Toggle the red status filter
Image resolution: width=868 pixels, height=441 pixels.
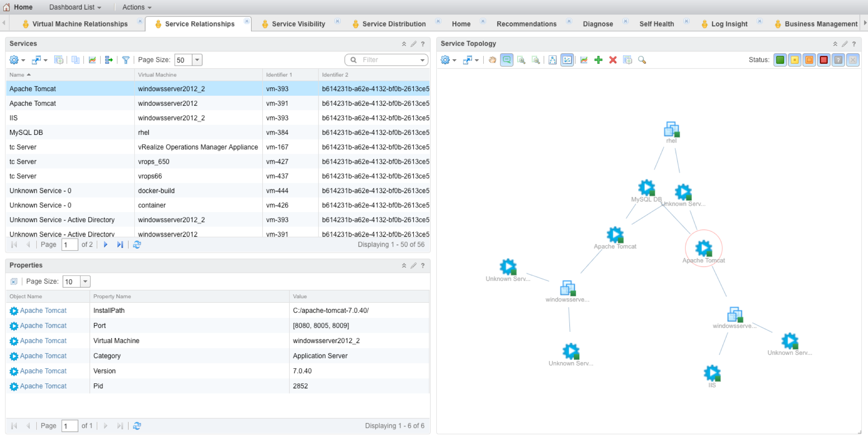tap(824, 60)
